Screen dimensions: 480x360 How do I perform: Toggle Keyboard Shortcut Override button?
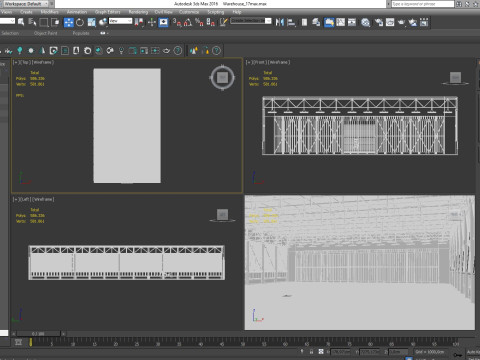(163, 22)
